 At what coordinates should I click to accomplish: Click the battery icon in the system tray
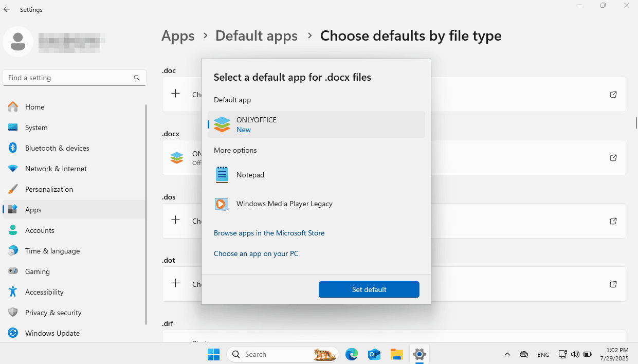pos(588,354)
